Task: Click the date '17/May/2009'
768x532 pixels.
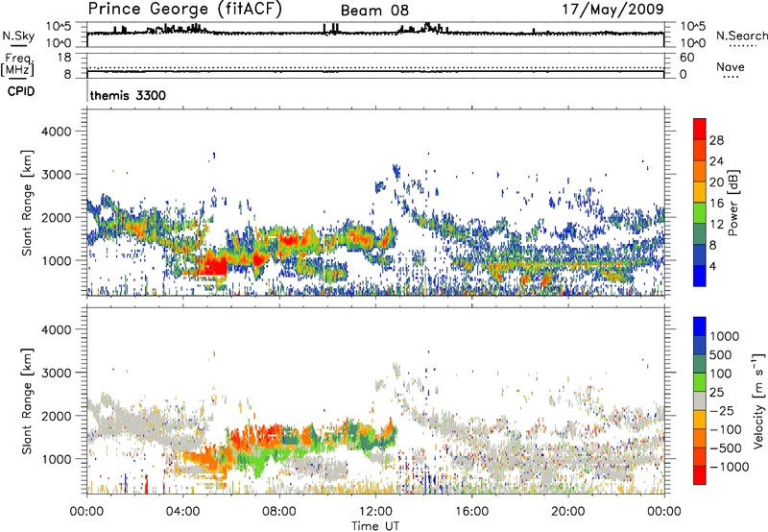Action: pyautogui.click(x=612, y=9)
